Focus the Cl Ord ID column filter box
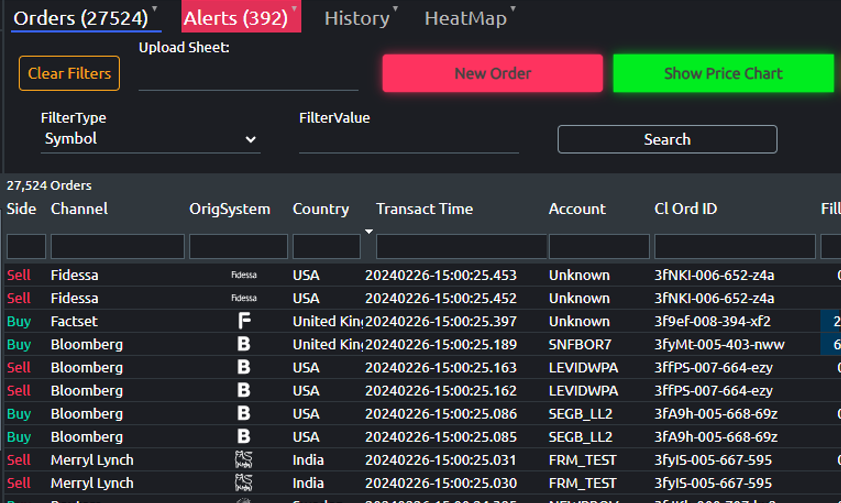The height and width of the screenshot is (503, 841). pos(735,247)
